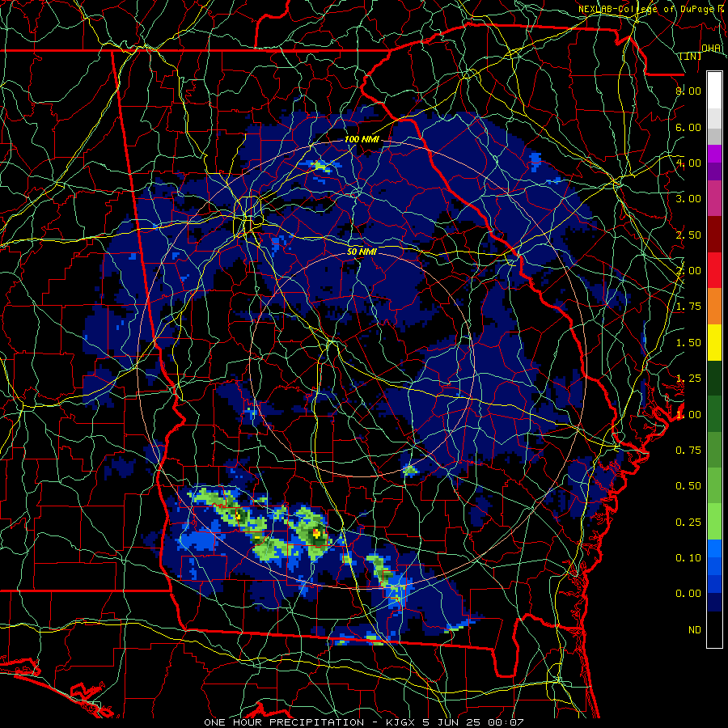Image resolution: width=728 pixels, height=728 pixels.
Task: Click the 0.10 legend value
Action: 688,558
